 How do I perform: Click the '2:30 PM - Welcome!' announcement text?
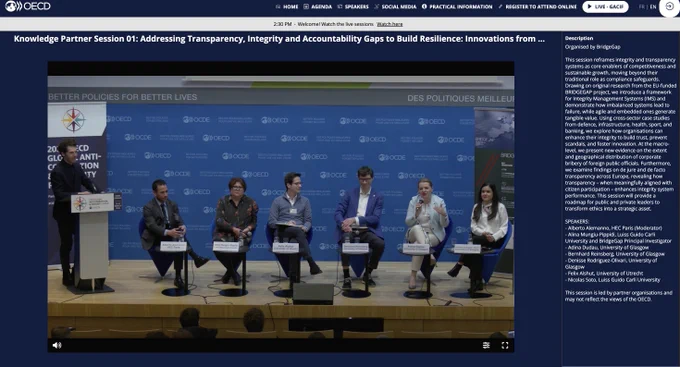pyautogui.click(x=324, y=24)
